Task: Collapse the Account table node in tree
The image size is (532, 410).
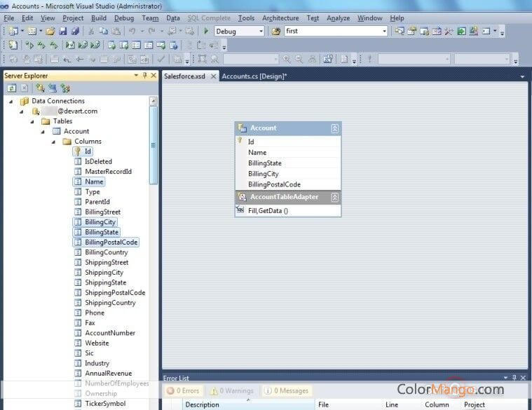Action: click(43, 132)
